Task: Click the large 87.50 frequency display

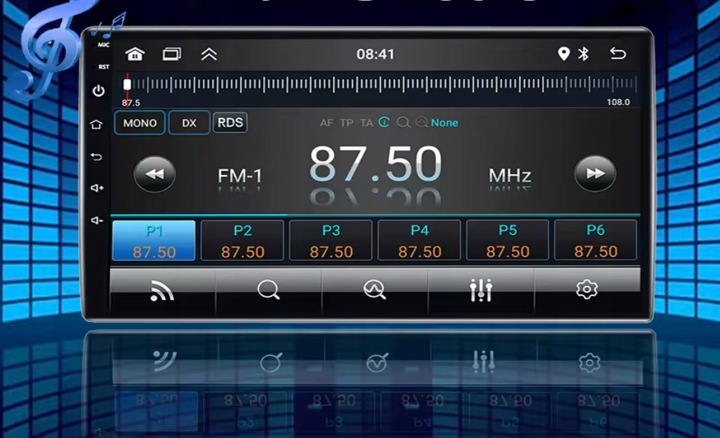Action: 375,164
